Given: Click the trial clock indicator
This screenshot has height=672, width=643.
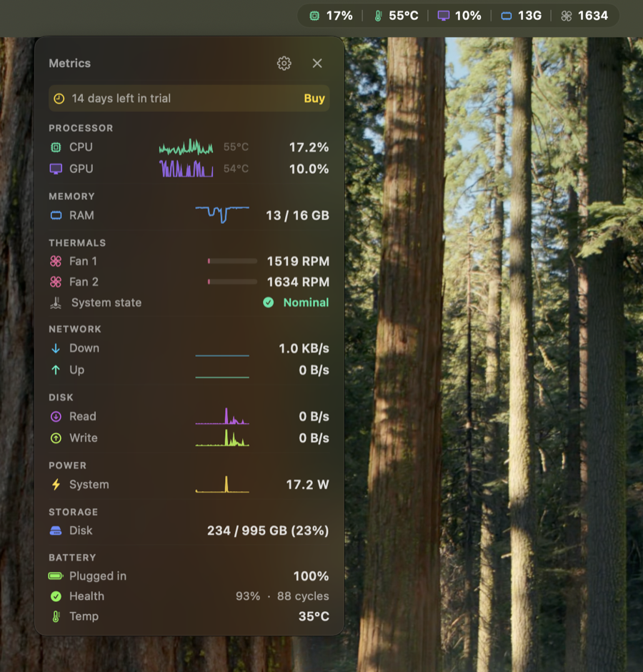Looking at the screenshot, I should (59, 98).
